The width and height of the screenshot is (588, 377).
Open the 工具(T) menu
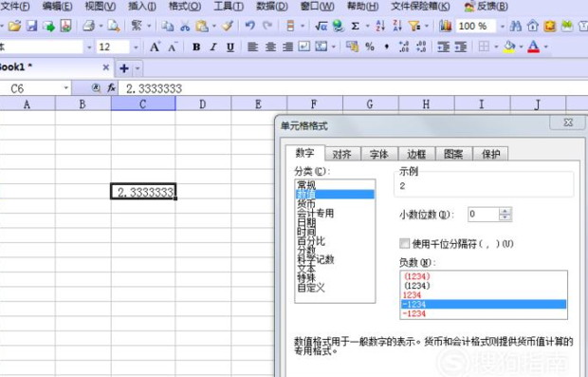pyautogui.click(x=229, y=6)
